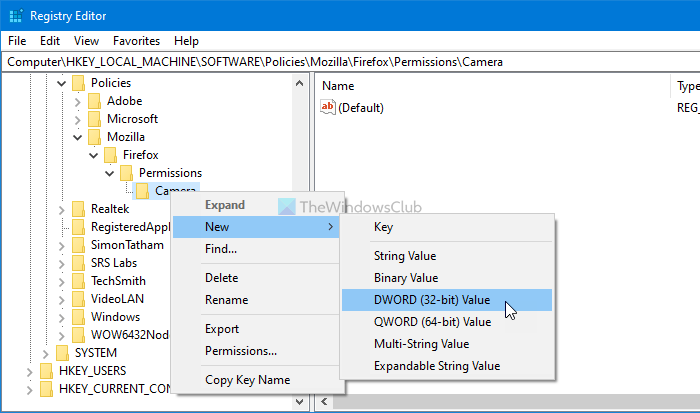Collapse the Policies tree node
The image size is (700, 413).
[62, 83]
